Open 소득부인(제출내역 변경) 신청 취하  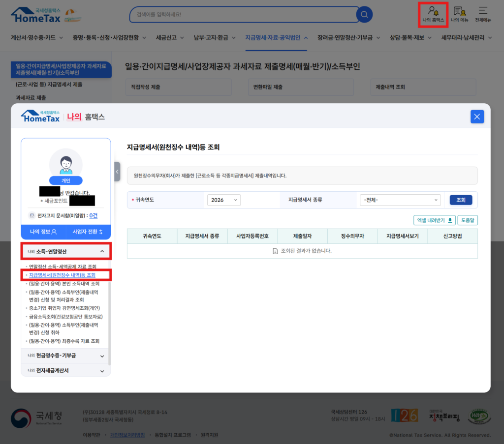[63, 329]
